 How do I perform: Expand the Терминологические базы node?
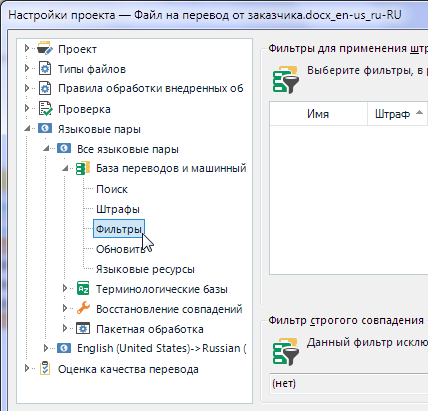point(65,289)
